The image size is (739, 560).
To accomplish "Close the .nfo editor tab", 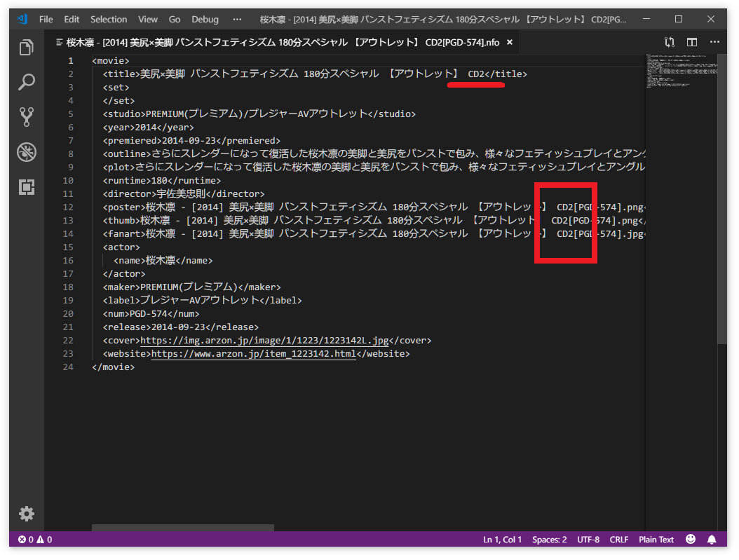I will click(510, 42).
